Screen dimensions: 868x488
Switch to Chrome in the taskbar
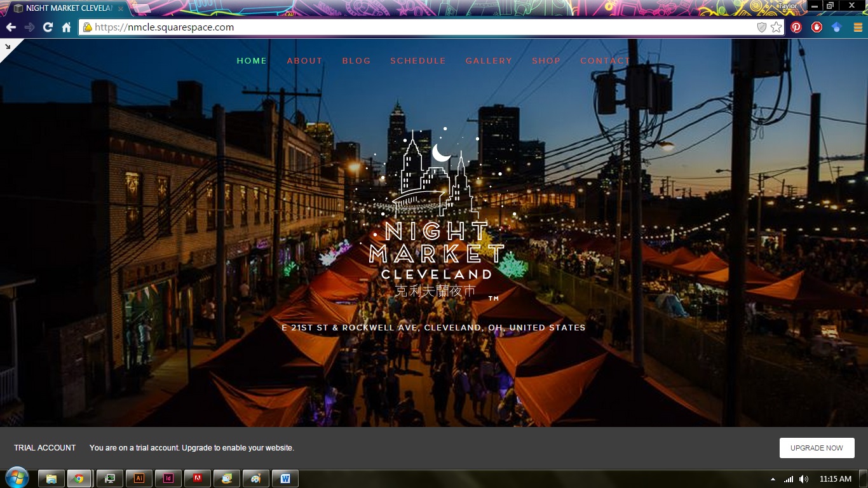[79, 478]
